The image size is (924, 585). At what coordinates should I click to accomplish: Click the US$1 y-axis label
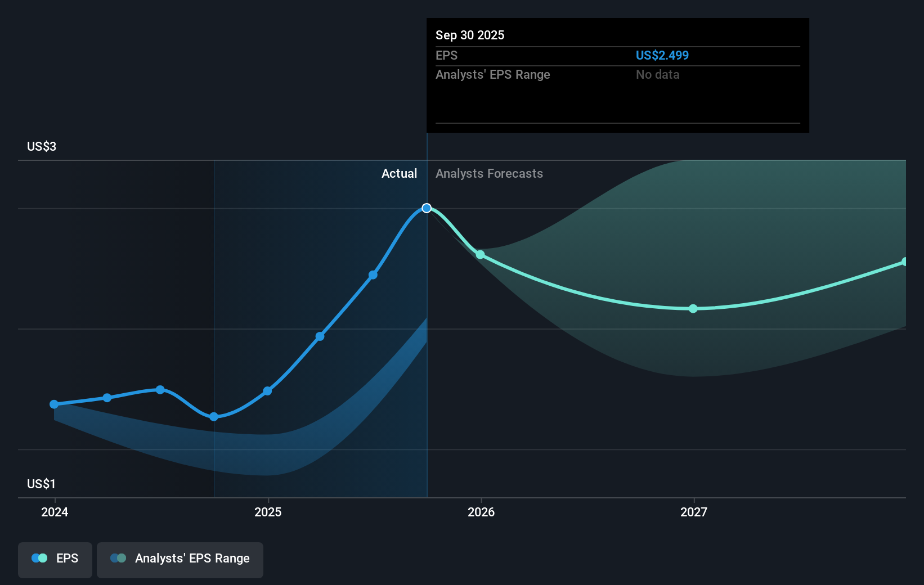[42, 484]
